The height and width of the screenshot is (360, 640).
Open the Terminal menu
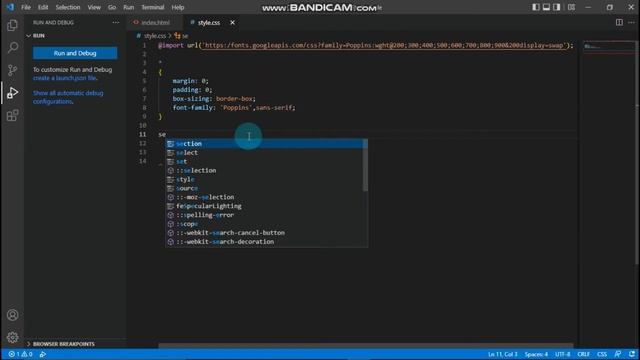[153, 7]
